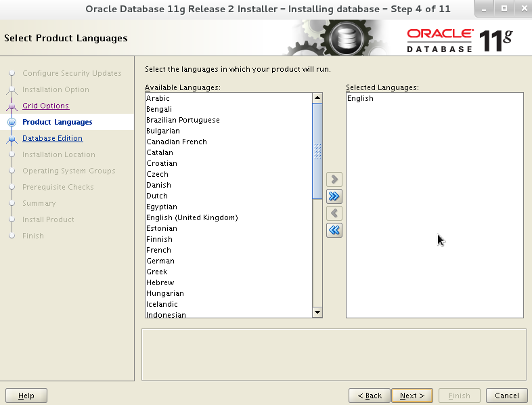Viewport: 532px width, 405px height.
Task: Click the Prerequisite Checks step
Action: pyautogui.click(x=58, y=187)
